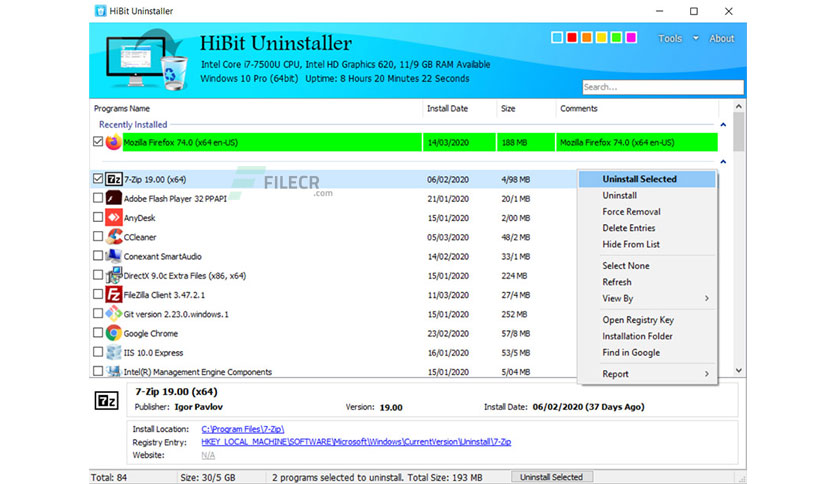Image resolution: width=836 pixels, height=484 pixels.
Task: Pick the green theme color swatch
Action: [616, 37]
